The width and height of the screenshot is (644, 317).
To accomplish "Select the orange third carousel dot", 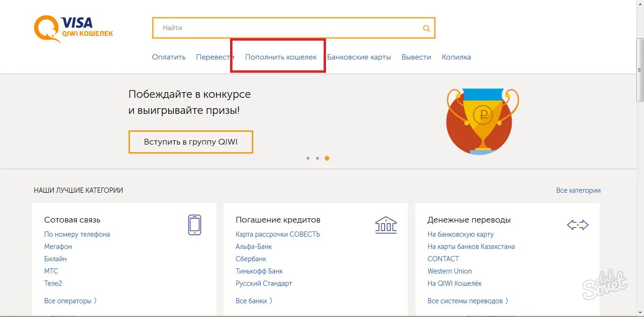I will (327, 158).
